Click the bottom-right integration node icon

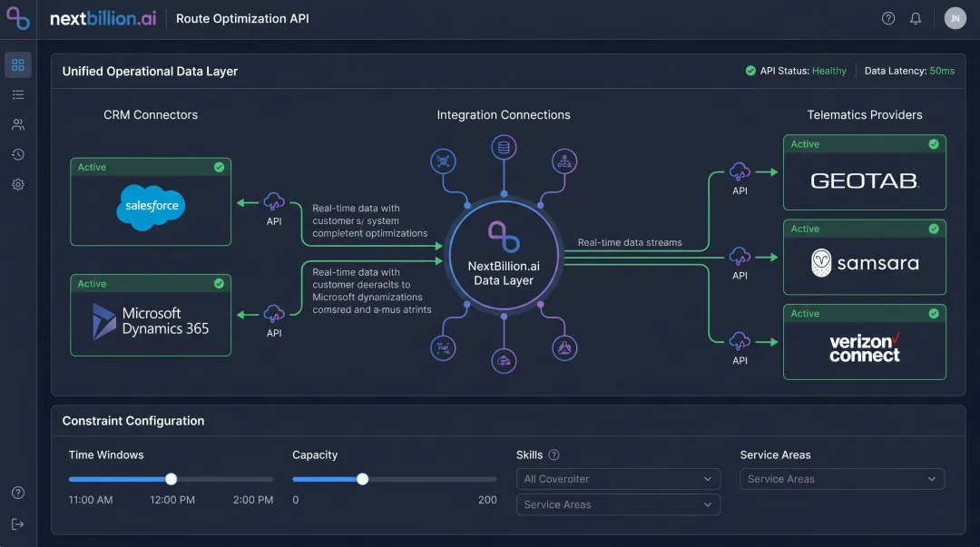click(x=564, y=347)
